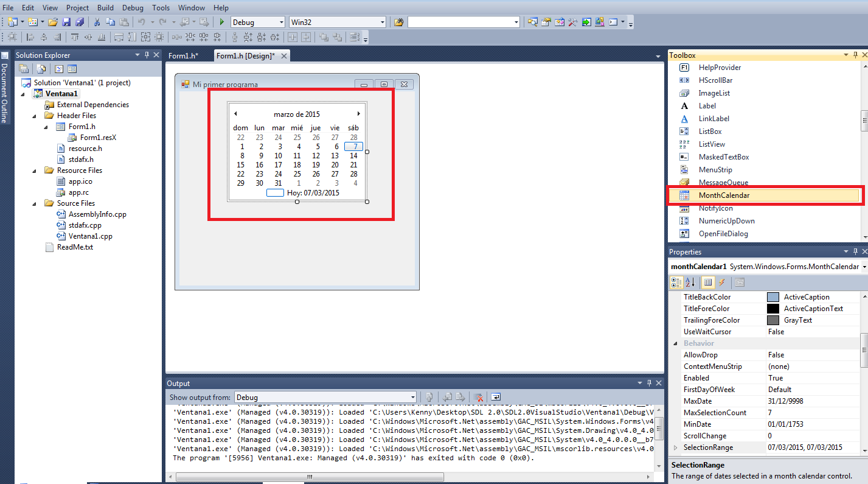Image resolution: width=868 pixels, height=484 pixels.
Task: Click the Tab Order layout icon
Action: tap(355, 37)
